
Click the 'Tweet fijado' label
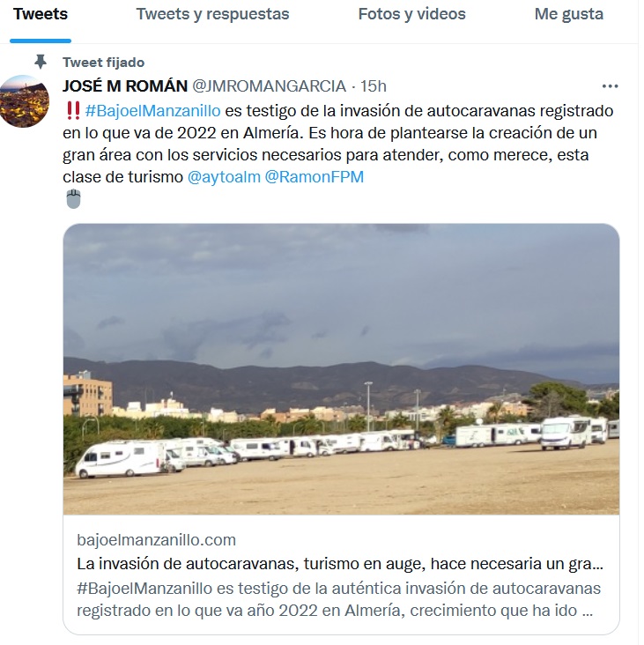coord(104,63)
